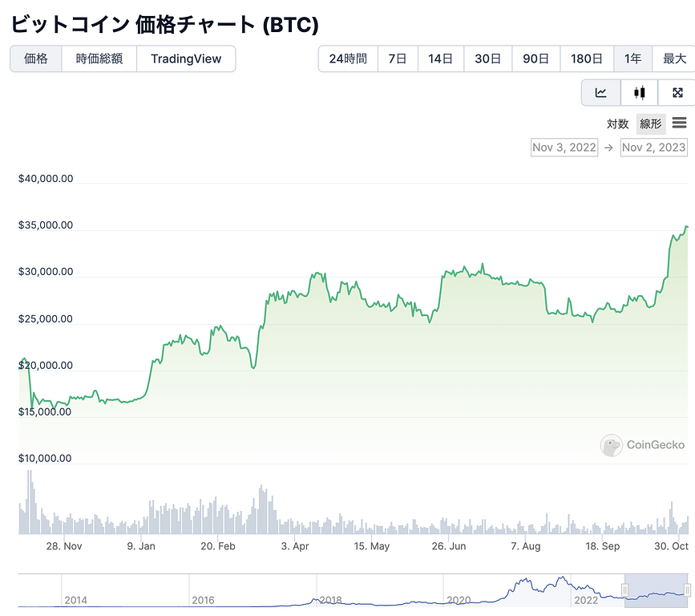695x616 pixels.
Task: Edit end date field Nov 2, 2023
Action: tap(653, 148)
